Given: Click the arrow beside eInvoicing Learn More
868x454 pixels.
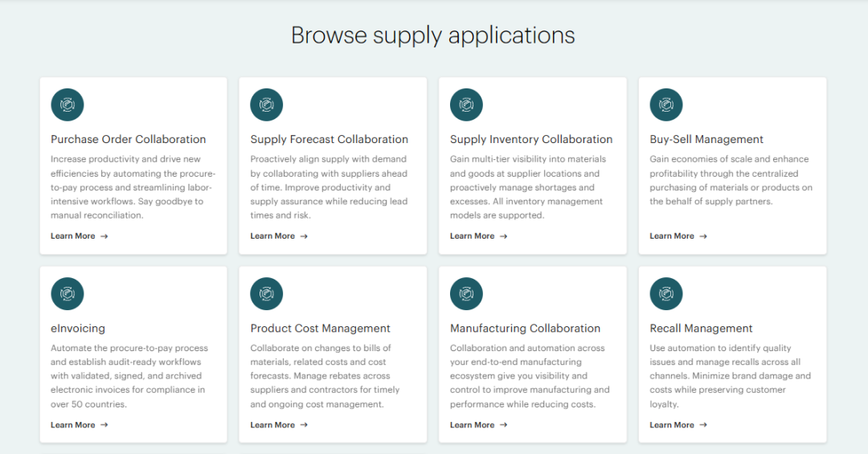Looking at the screenshot, I should click(104, 424).
